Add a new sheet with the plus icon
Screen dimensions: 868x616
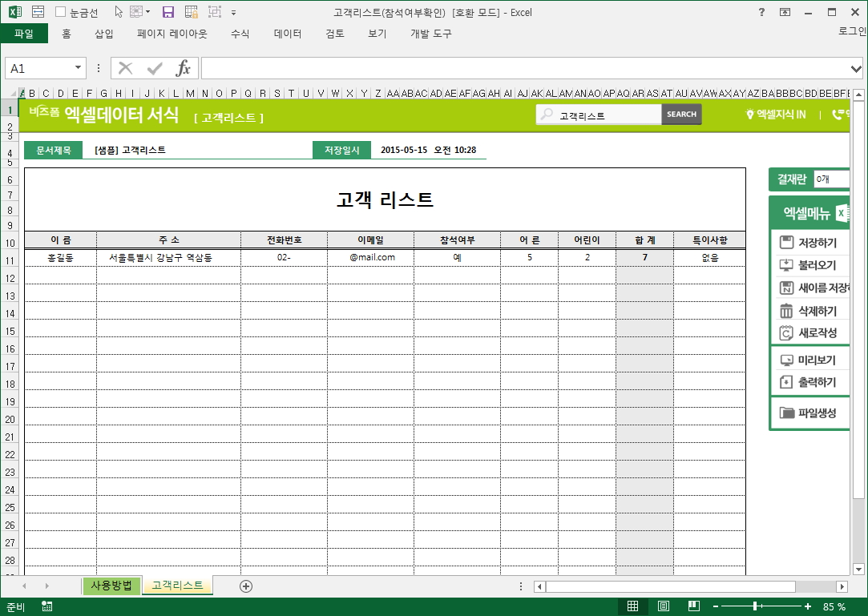(x=246, y=586)
